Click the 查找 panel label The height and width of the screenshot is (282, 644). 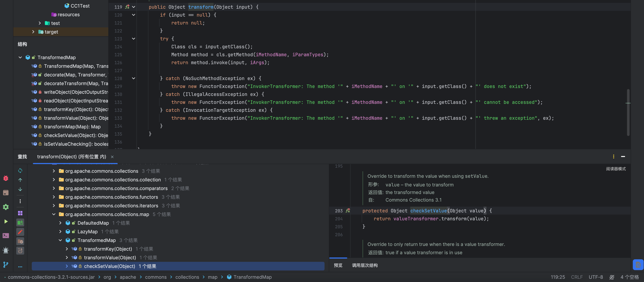point(22,157)
